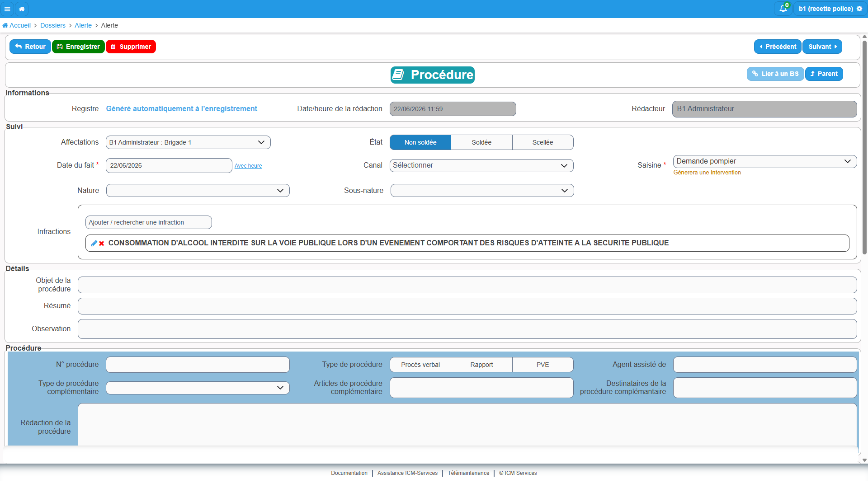Open the hamburger menu icon

click(x=7, y=9)
